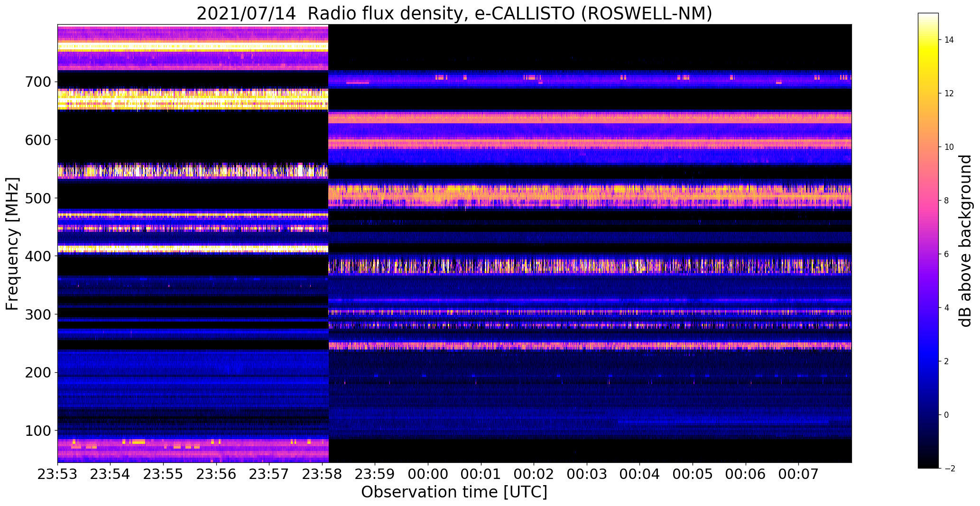
Task: Click the 300 frequency tick label
Action: [x=39, y=314]
